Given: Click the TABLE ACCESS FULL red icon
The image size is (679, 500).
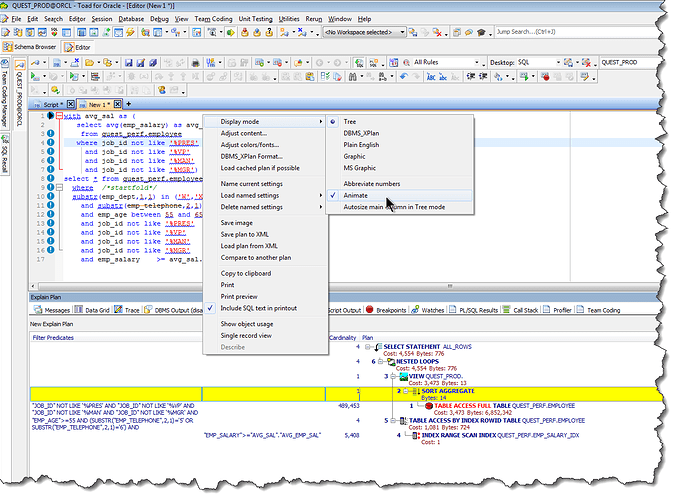Looking at the screenshot, I should [428, 406].
